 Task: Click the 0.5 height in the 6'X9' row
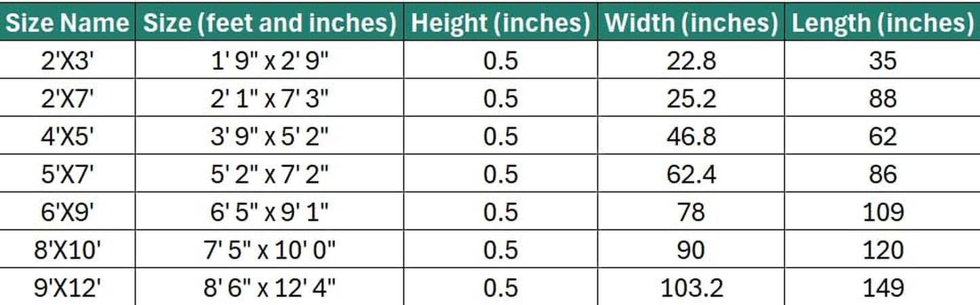click(x=501, y=213)
